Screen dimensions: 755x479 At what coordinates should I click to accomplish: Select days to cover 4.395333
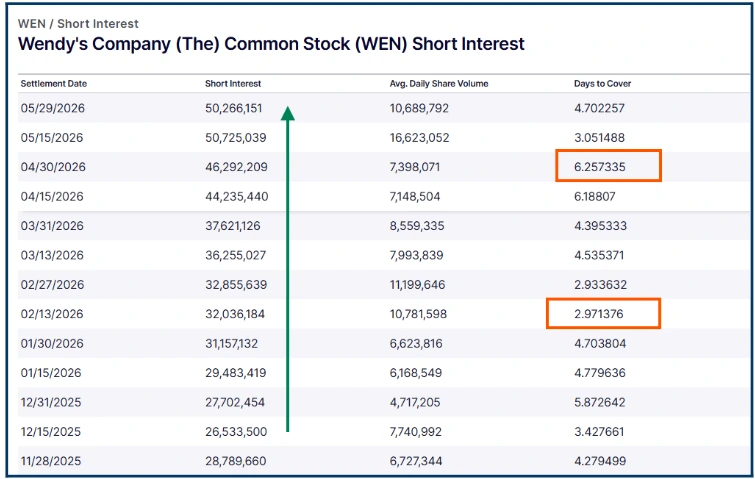point(600,226)
